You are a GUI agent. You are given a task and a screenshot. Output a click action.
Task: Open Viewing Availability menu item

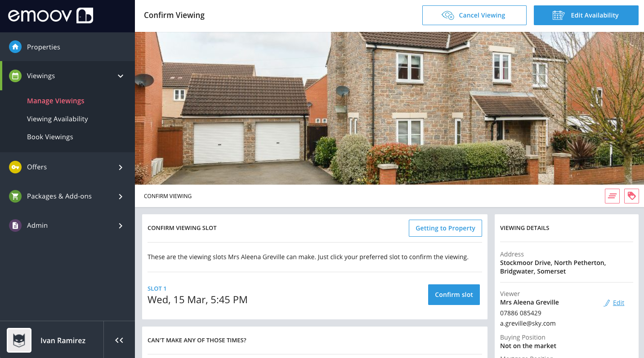point(58,119)
